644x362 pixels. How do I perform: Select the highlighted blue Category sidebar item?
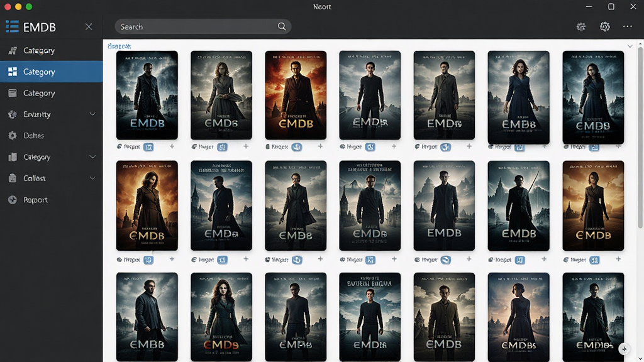coord(52,72)
